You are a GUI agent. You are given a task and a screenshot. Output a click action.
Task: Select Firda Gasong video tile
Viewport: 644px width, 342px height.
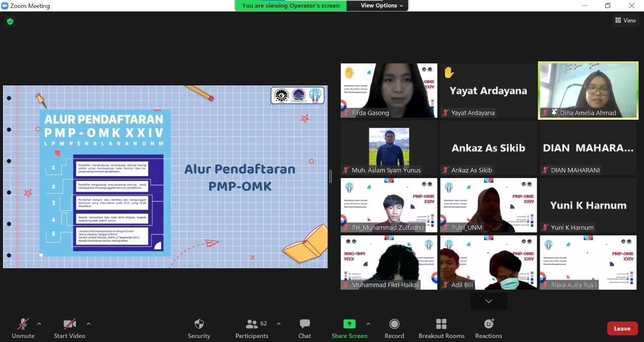click(389, 91)
